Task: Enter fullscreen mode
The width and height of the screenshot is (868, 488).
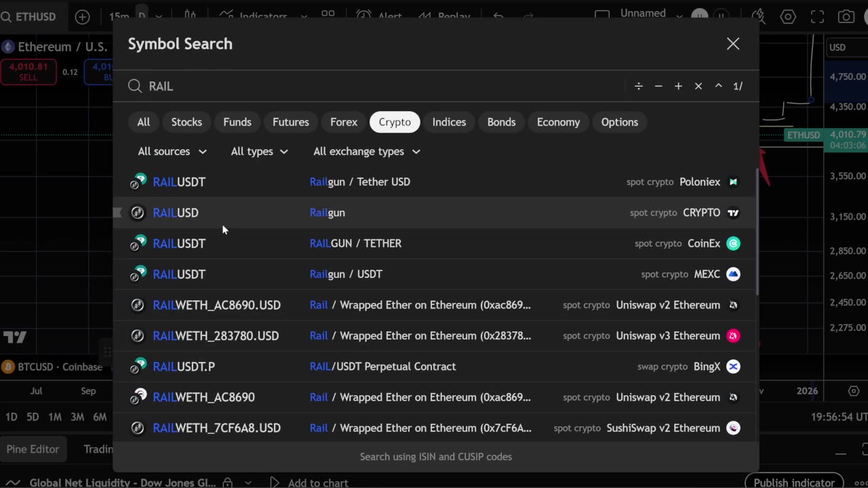Action: 818,17
